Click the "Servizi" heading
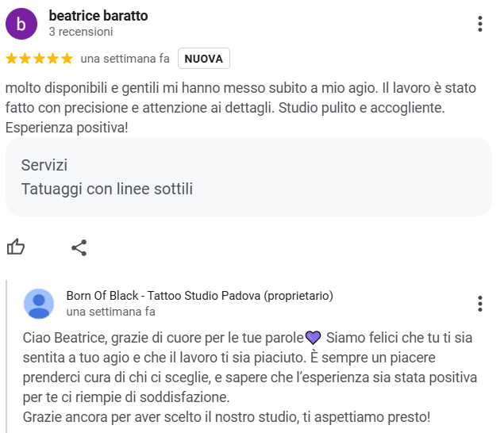The width and height of the screenshot is (504, 433). coord(44,166)
